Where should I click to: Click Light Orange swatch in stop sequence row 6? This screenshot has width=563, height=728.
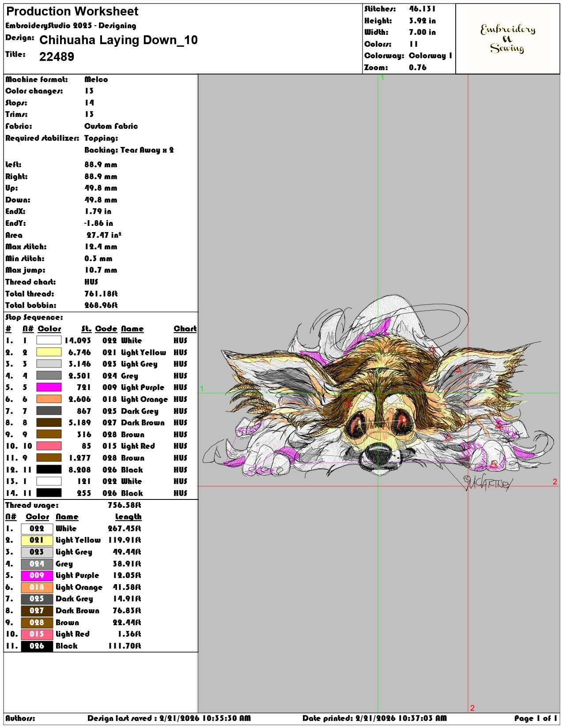(49, 399)
